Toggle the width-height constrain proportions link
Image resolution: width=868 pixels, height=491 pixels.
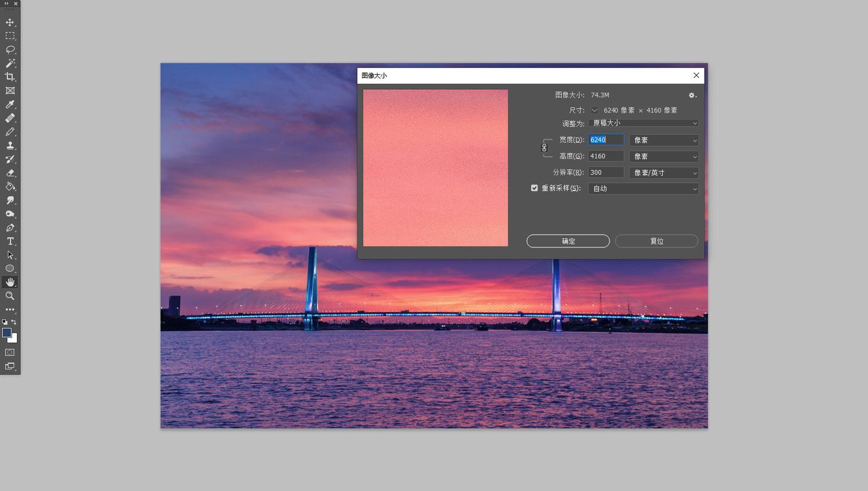(544, 148)
